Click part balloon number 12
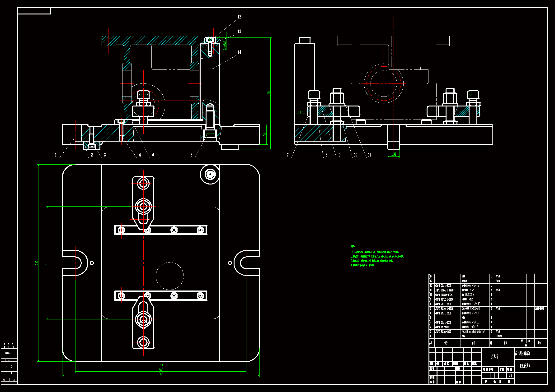The width and height of the screenshot is (555, 392). pos(239,17)
